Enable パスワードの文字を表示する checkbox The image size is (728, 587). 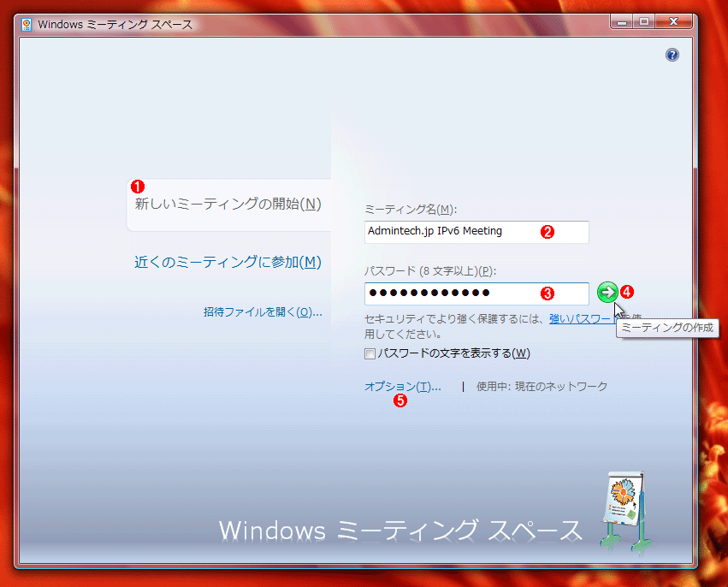pos(370,354)
